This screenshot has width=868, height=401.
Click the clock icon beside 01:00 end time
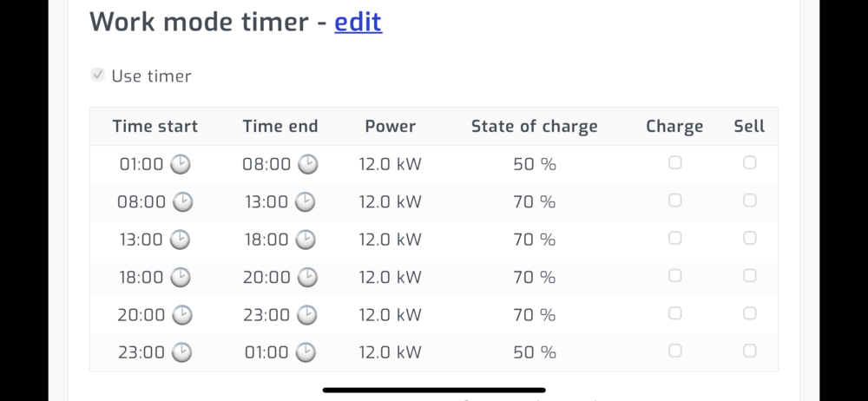[306, 352]
